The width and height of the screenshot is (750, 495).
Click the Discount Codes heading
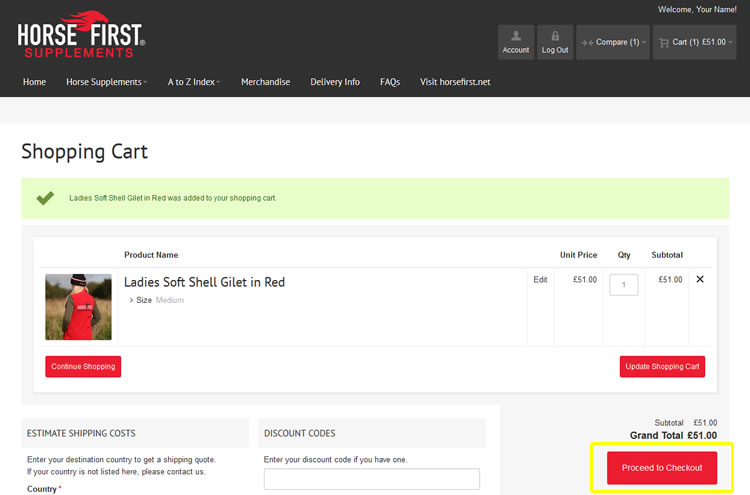pyautogui.click(x=299, y=433)
